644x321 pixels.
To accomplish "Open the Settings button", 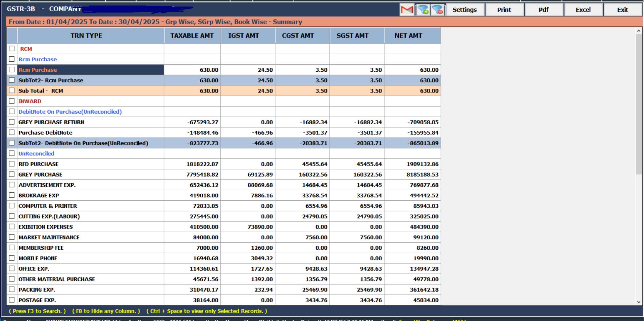I will click(x=465, y=9).
